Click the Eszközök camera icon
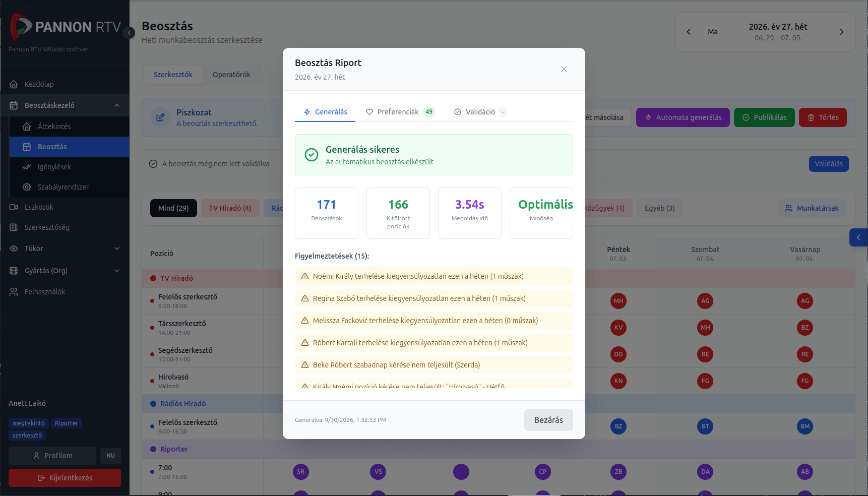This screenshot has width=868, height=496. pos(14,207)
